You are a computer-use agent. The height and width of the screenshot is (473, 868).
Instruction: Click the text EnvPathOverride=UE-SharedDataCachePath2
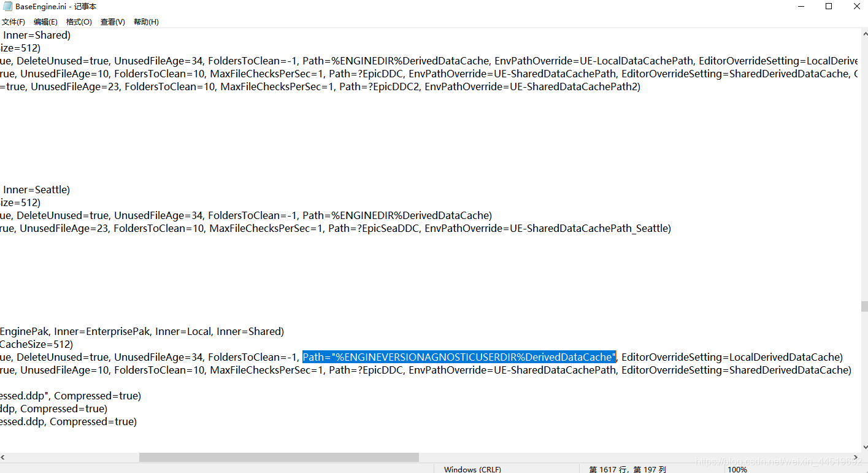(x=532, y=87)
